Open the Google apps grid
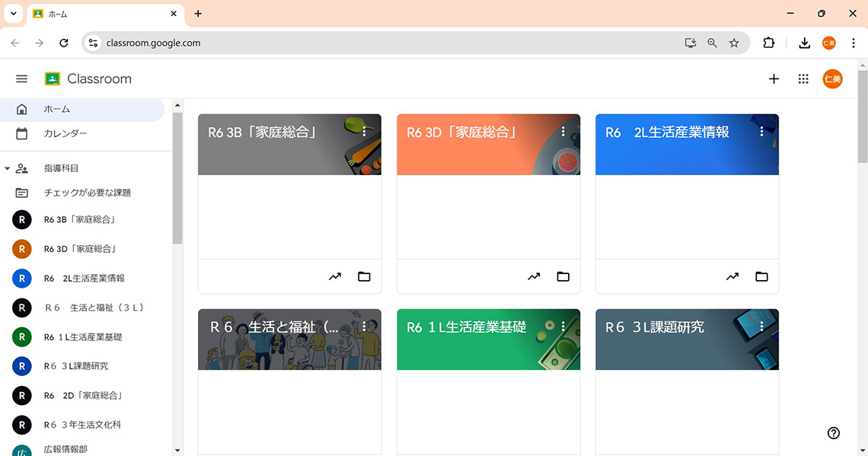Screen dimensions: 868x456 (x=803, y=79)
